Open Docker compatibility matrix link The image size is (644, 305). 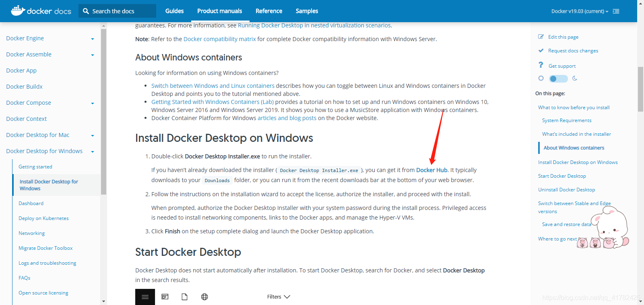coord(219,39)
